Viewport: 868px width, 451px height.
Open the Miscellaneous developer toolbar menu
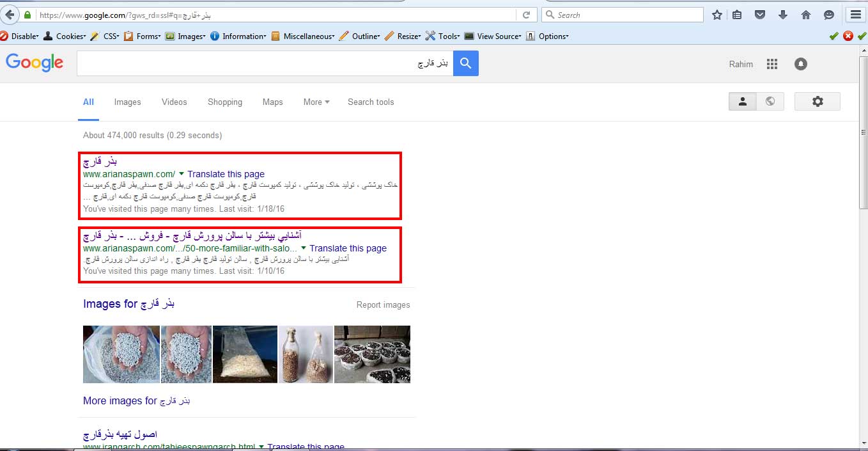[x=302, y=36]
